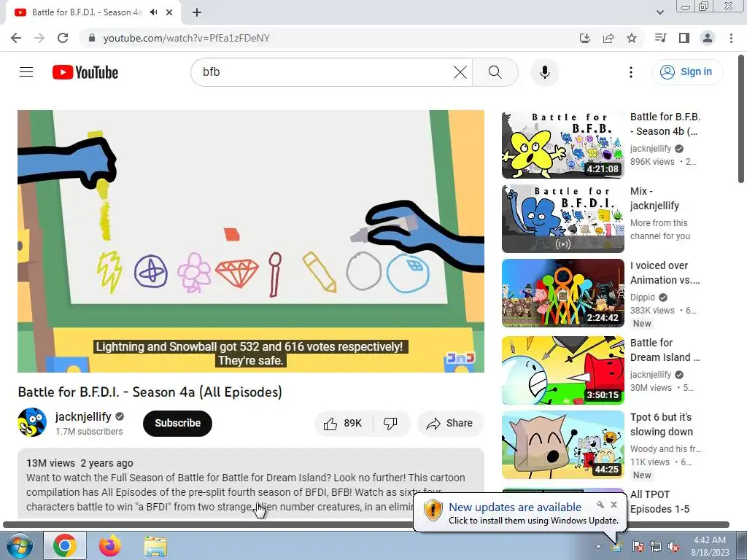Open the YouTube hamburger guide menu
This screenshot has height=560, width=747.
click(26, 72)
